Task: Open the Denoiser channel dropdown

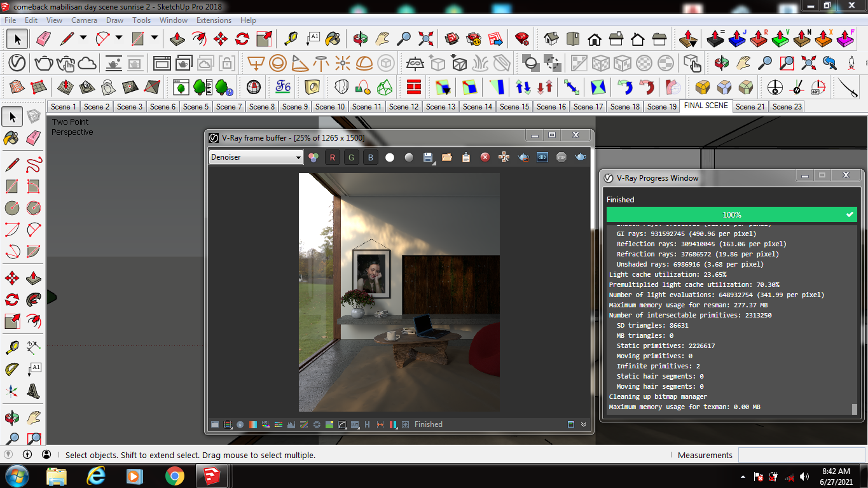Action: tap(256, 157)
